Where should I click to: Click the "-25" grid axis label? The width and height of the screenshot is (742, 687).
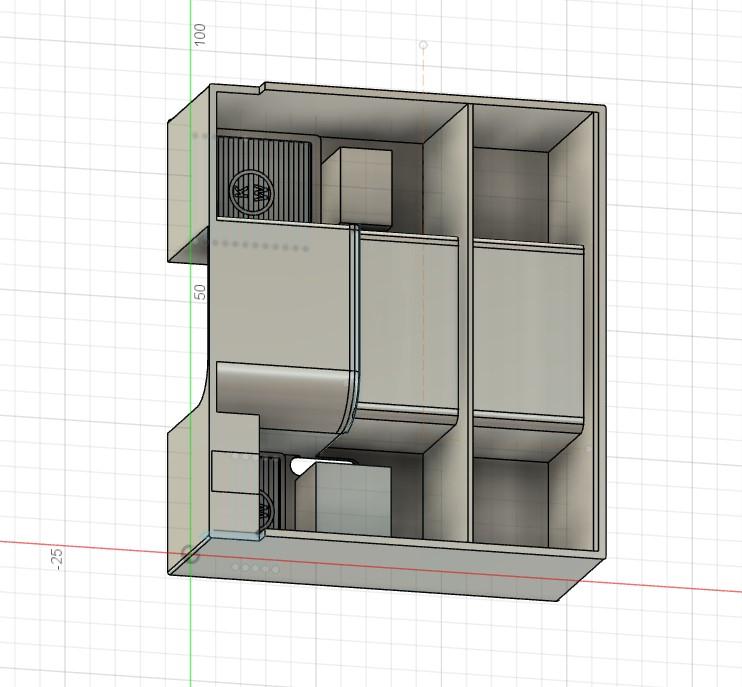[x=57, y=559]
